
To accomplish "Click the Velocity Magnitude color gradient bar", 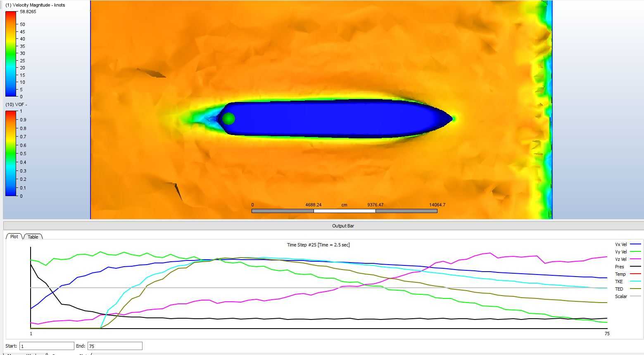I will (x=11, y=54).
